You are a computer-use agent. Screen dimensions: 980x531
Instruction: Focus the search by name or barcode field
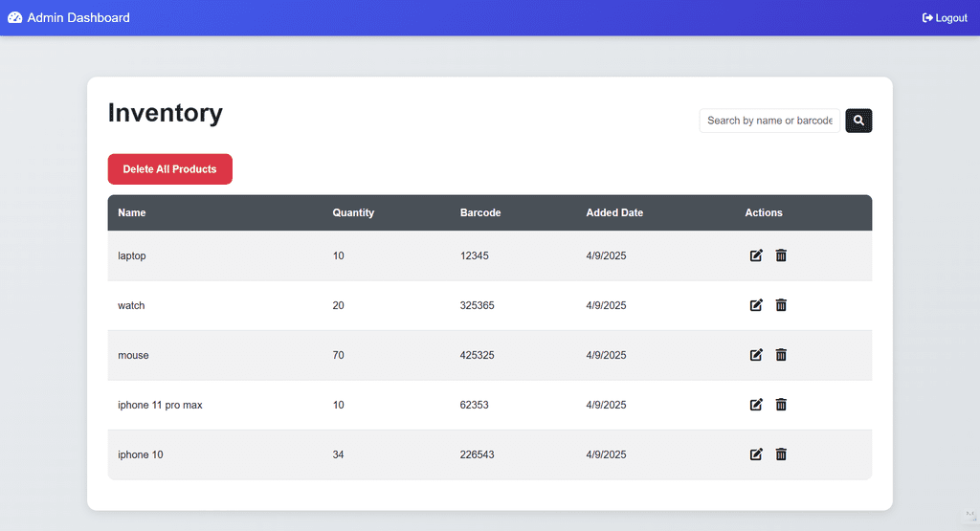(769, 121)
